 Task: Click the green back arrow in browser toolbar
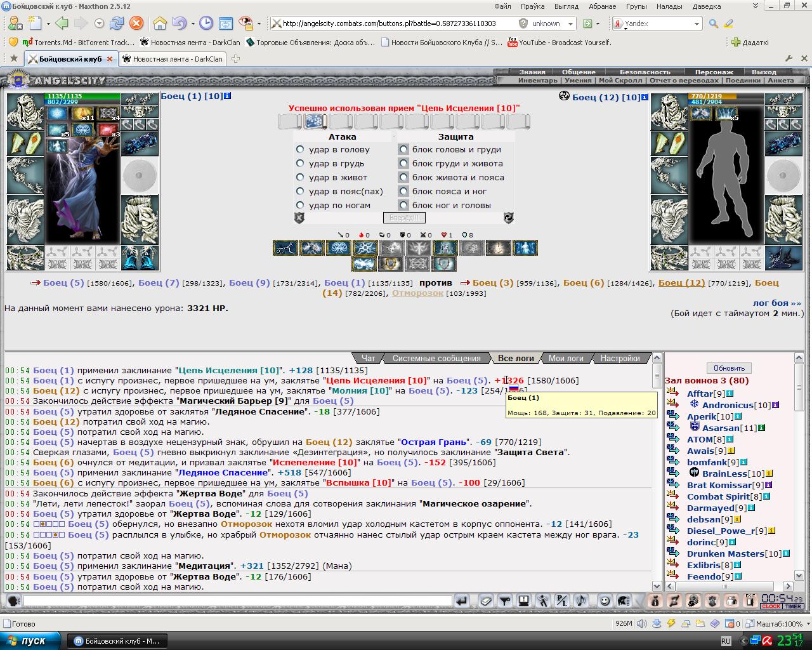[62, 23]
